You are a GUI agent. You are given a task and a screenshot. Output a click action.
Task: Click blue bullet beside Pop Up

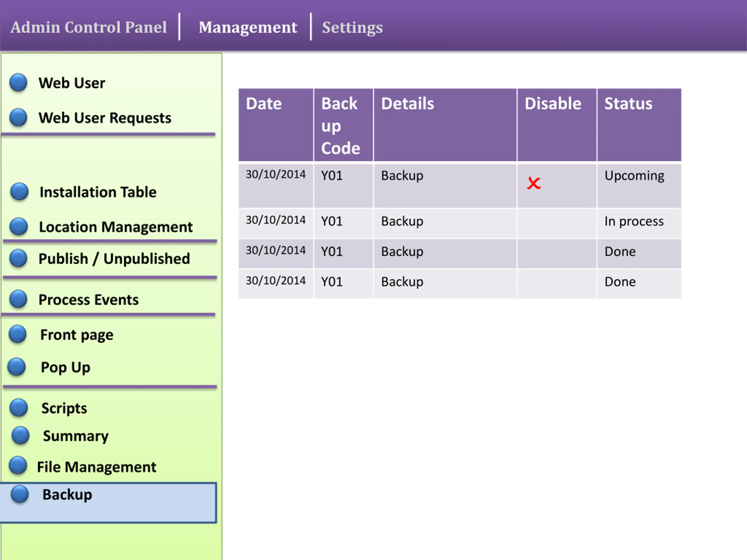(x=17, y=367)
